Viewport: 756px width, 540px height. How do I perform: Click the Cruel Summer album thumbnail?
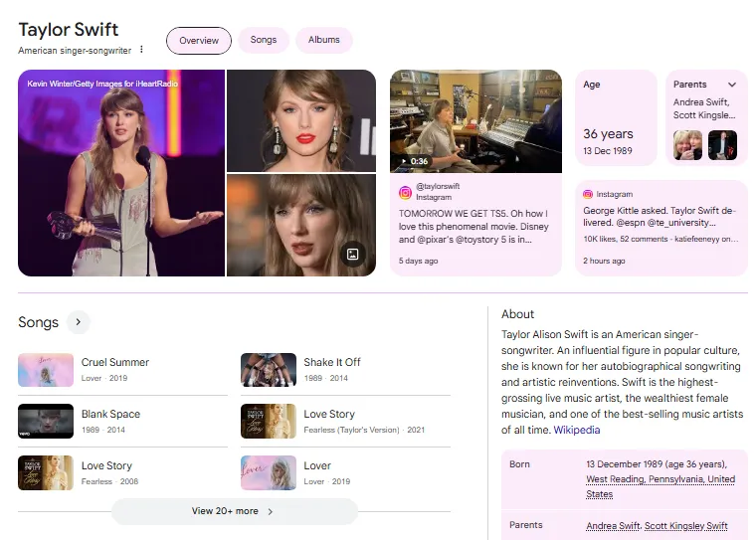click(46, 370)
